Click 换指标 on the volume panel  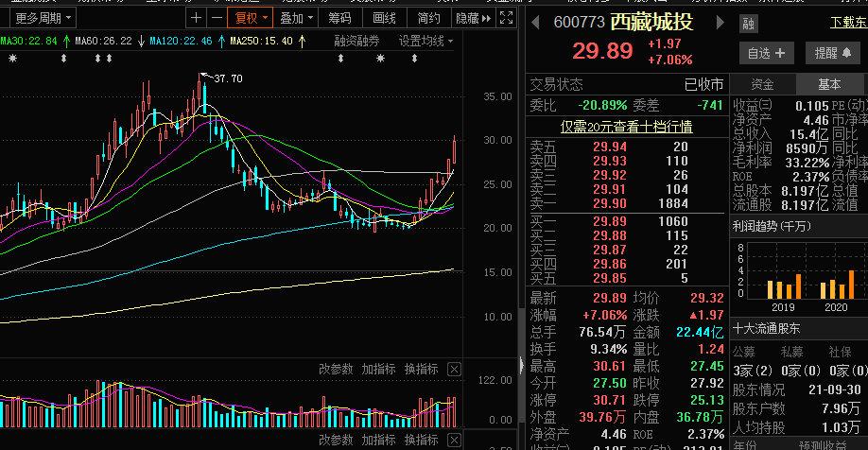tap(422, 370)
